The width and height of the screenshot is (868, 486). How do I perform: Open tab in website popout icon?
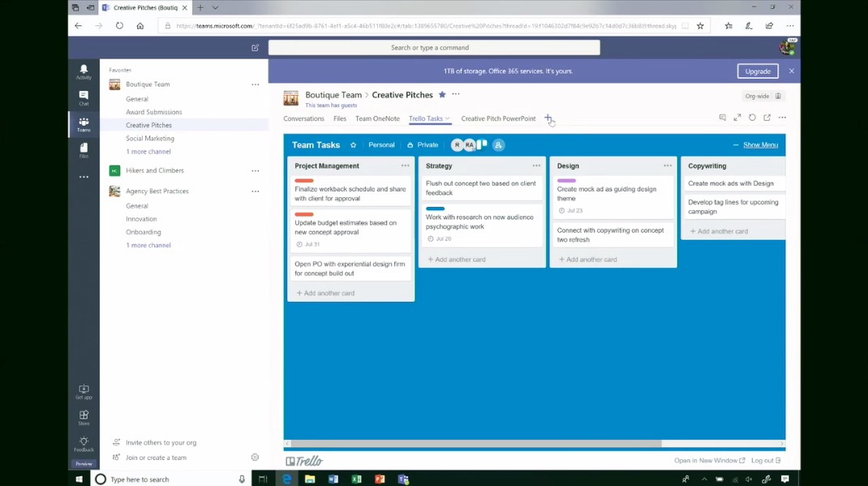[x=767, y=118]
